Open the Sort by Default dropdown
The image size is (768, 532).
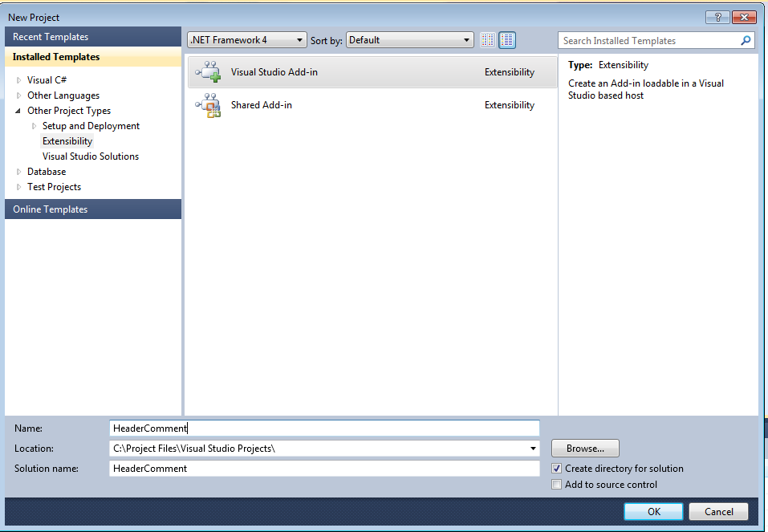click(410, 40)
